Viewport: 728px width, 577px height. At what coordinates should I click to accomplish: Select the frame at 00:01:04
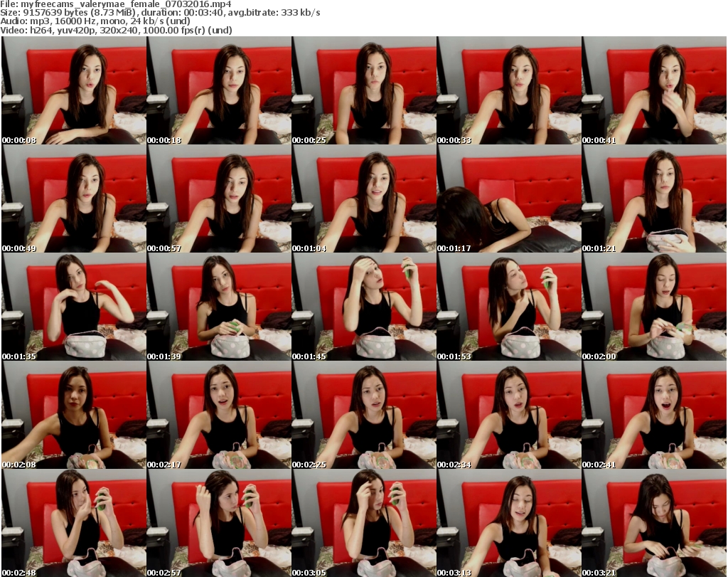click(364, 198)
